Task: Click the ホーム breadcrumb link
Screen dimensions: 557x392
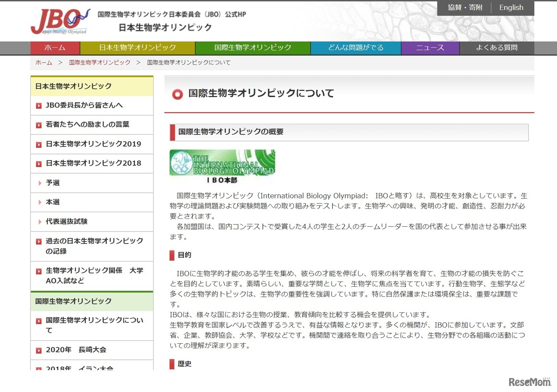Action: click(44, 62)
